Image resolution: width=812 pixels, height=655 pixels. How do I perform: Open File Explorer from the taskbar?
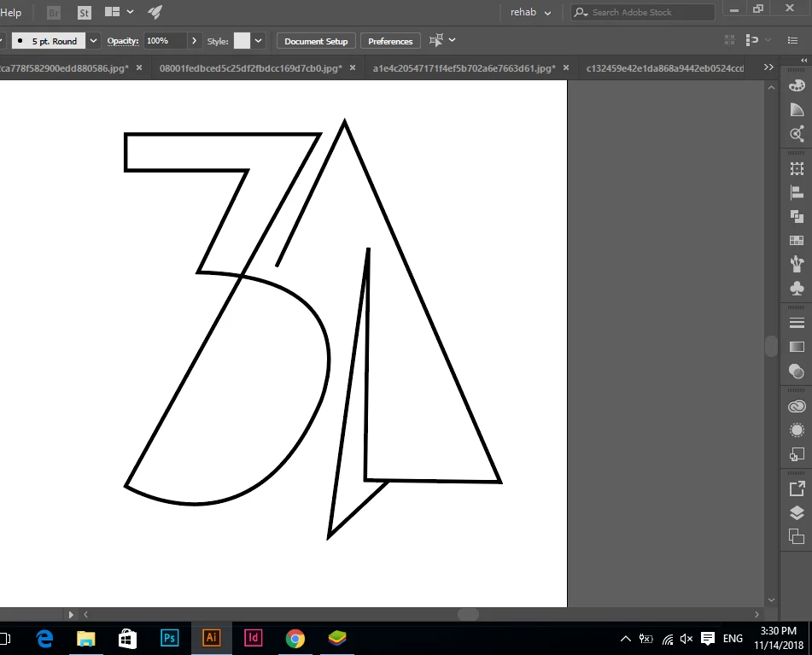(86, 639)
